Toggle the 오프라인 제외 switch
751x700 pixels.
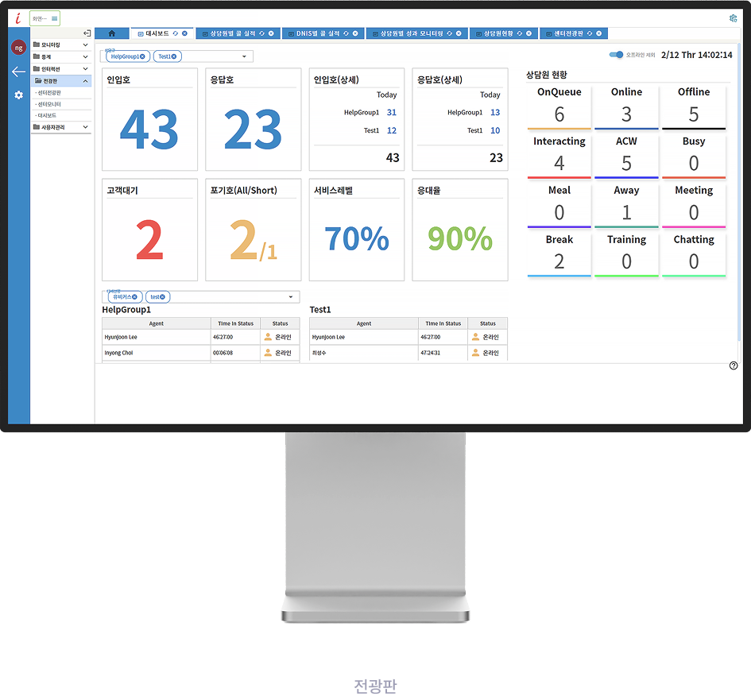click(616, 55)
